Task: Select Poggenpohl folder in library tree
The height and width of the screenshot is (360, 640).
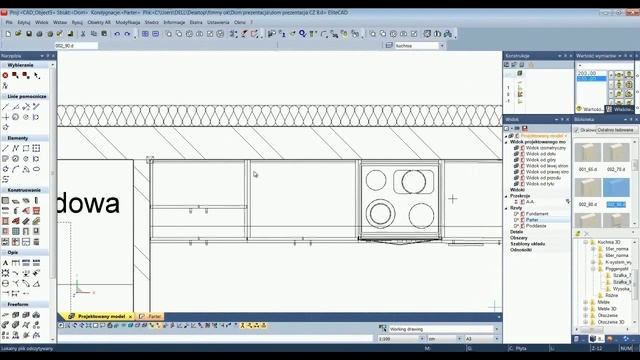Action: [x=616, y=269]
